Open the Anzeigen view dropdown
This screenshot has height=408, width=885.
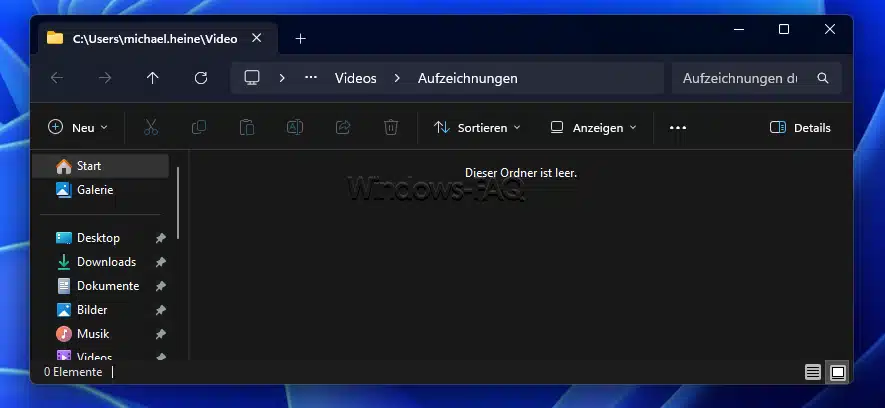point(593,128)
